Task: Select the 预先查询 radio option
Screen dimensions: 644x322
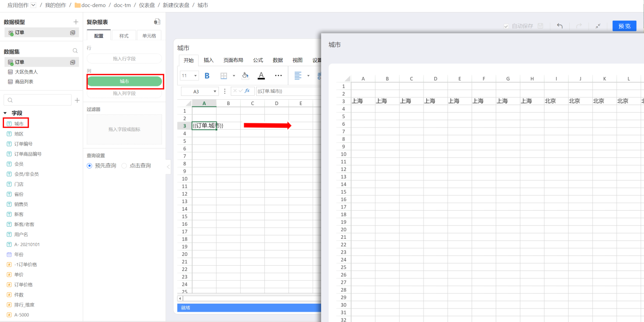Action: (x=89, y=165)
